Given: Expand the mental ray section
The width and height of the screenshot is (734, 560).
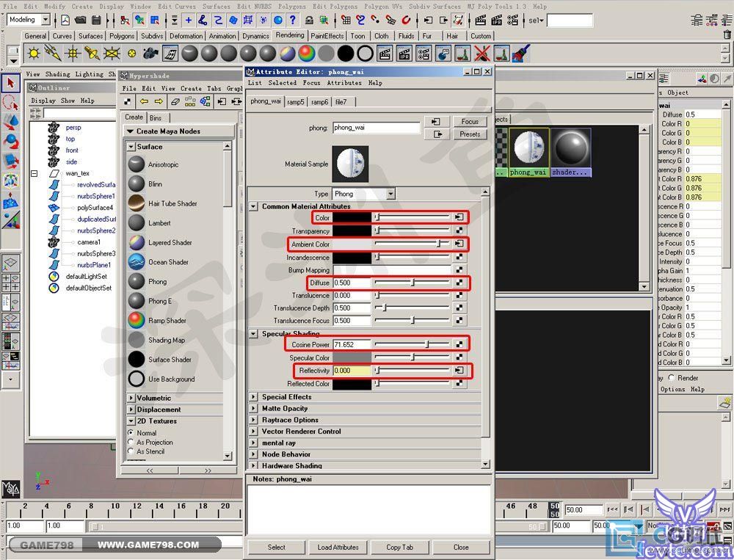Looking at the screenshot, I should (x=253, y=443).
